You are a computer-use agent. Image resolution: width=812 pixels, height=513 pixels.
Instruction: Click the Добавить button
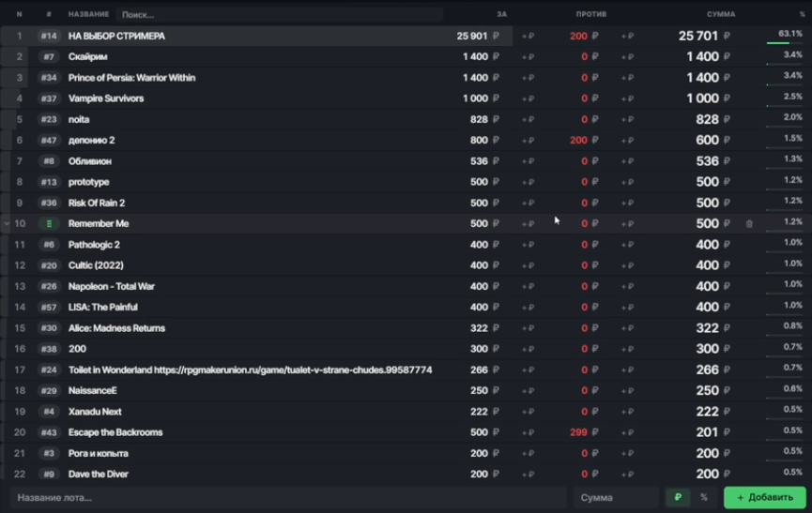pyautogui.click(x=765, y=497)
